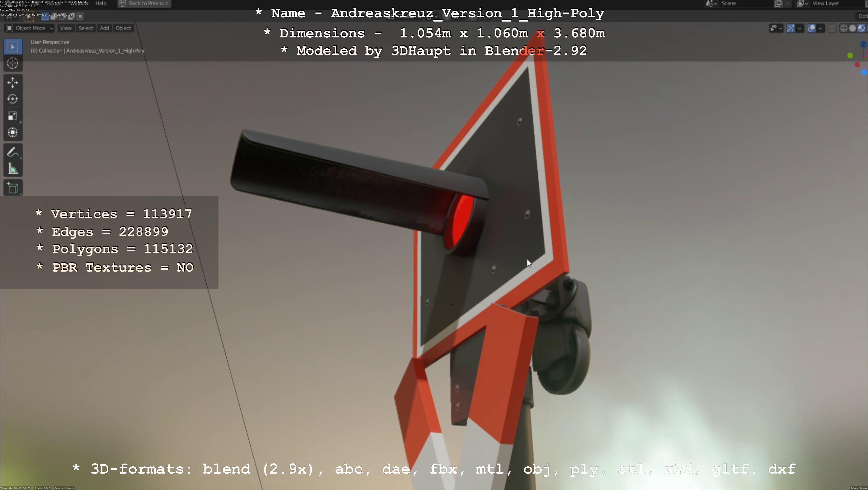The width and height of the screenshot is (868, 490).
Task: Click the 'User Perspective' viewport label
Action: point(50,42)
